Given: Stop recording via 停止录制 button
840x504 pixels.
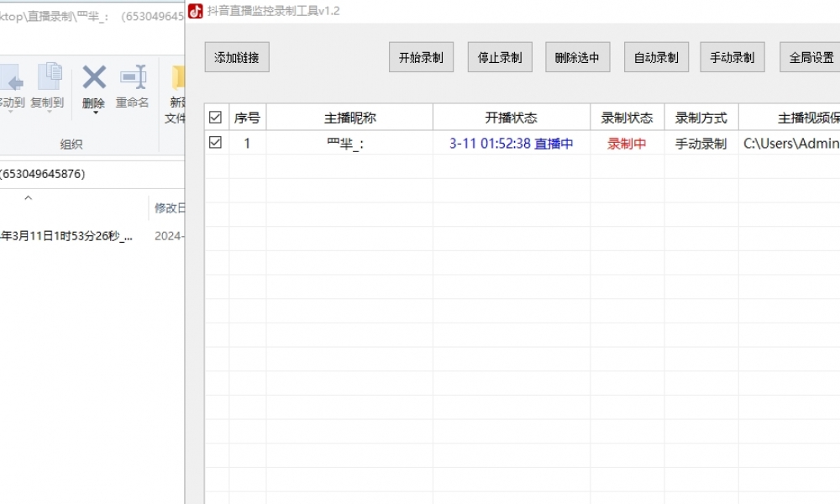Looking at the screenshot, I should (x=500, y=57).
